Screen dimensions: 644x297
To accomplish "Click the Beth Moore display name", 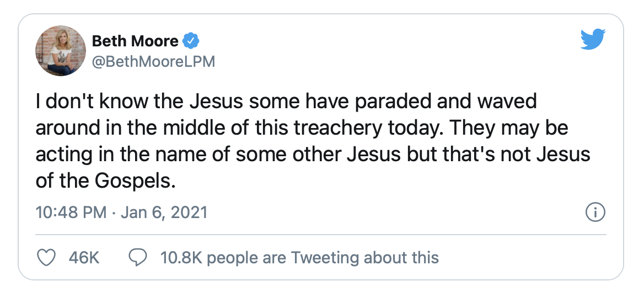I will pos(135,41).
